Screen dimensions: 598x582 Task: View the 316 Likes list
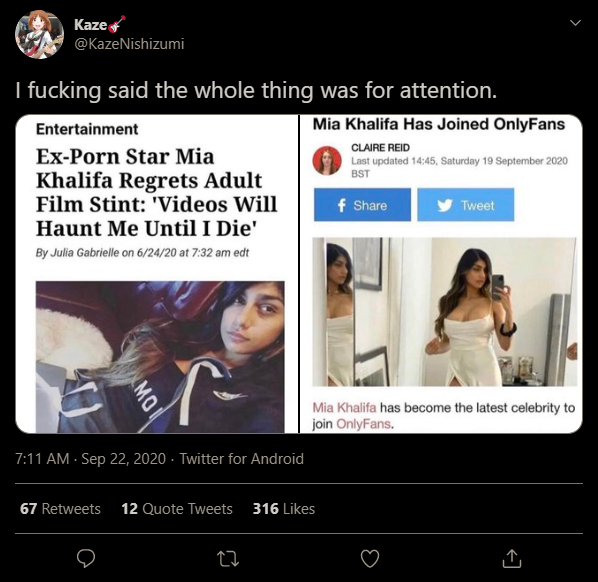(x=284, y=508)
